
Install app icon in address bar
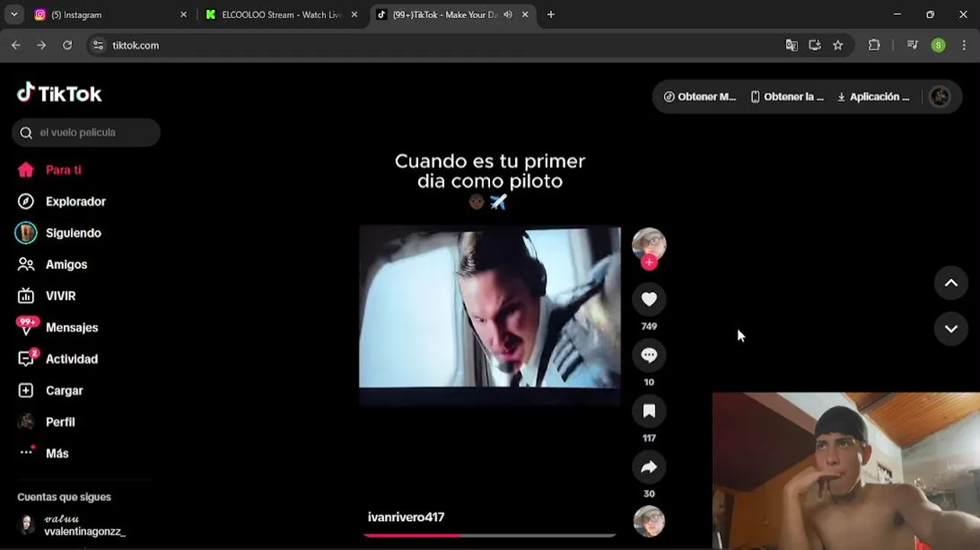coord(814,45)
